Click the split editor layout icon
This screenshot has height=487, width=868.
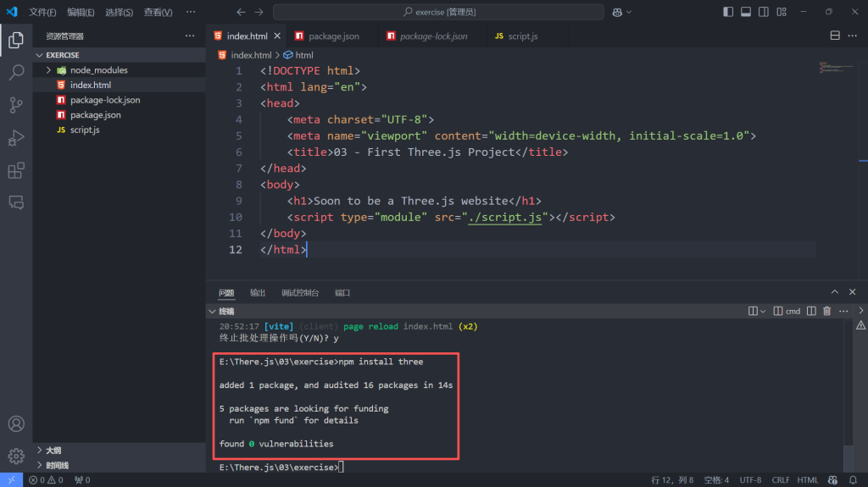point(834,36)
